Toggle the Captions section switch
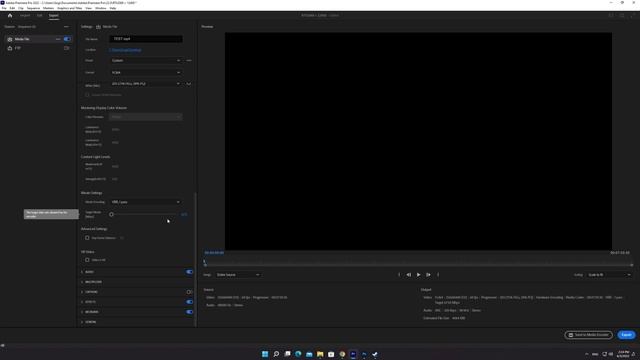This screenshot has height=360, width=640. pos(189,292)
